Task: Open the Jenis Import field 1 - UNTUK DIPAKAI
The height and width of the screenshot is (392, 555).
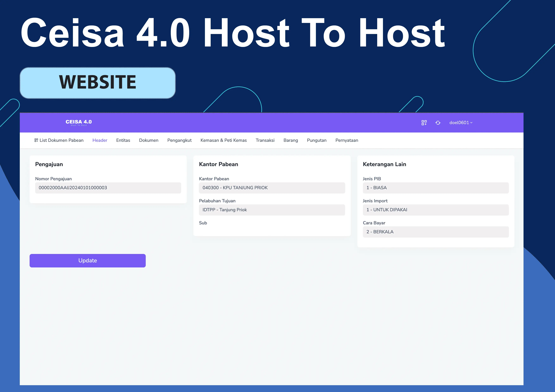Action: [x=436, y=210]
